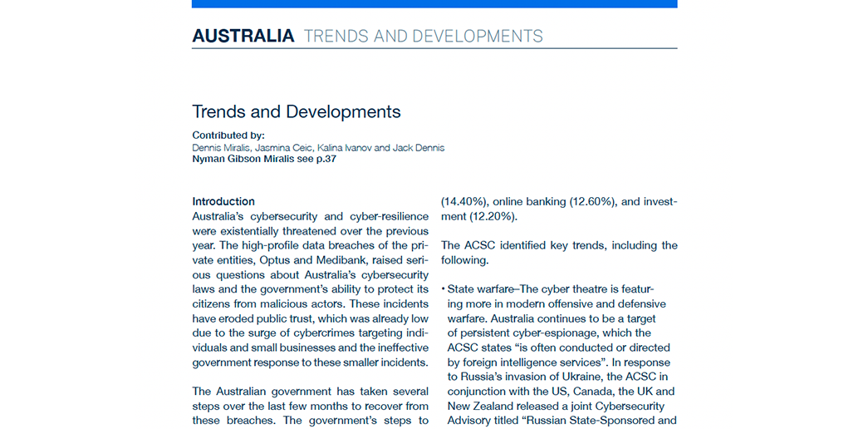868x429 pixels.
Task: Click the line 'ment (12.20%).'
Action: pos(479,216)
